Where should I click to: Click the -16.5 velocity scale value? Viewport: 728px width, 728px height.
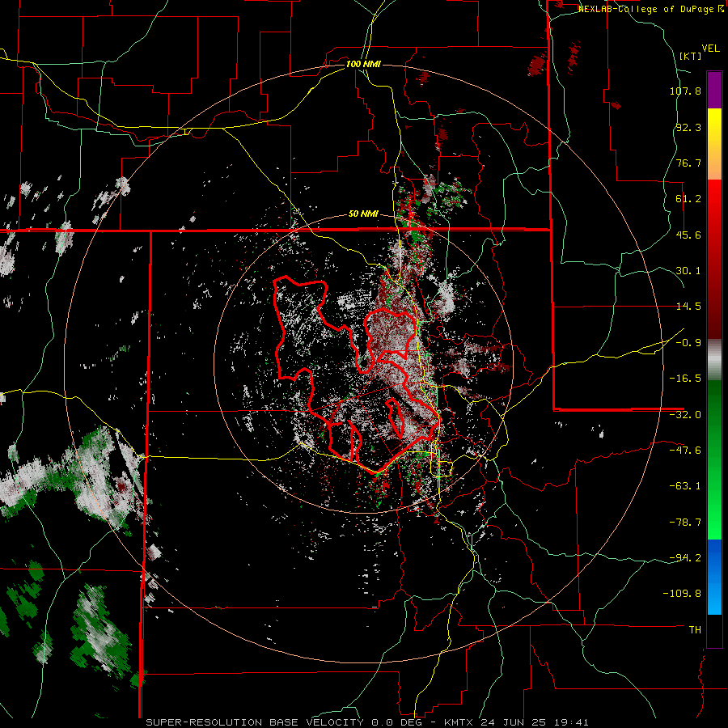click(685, 379)
